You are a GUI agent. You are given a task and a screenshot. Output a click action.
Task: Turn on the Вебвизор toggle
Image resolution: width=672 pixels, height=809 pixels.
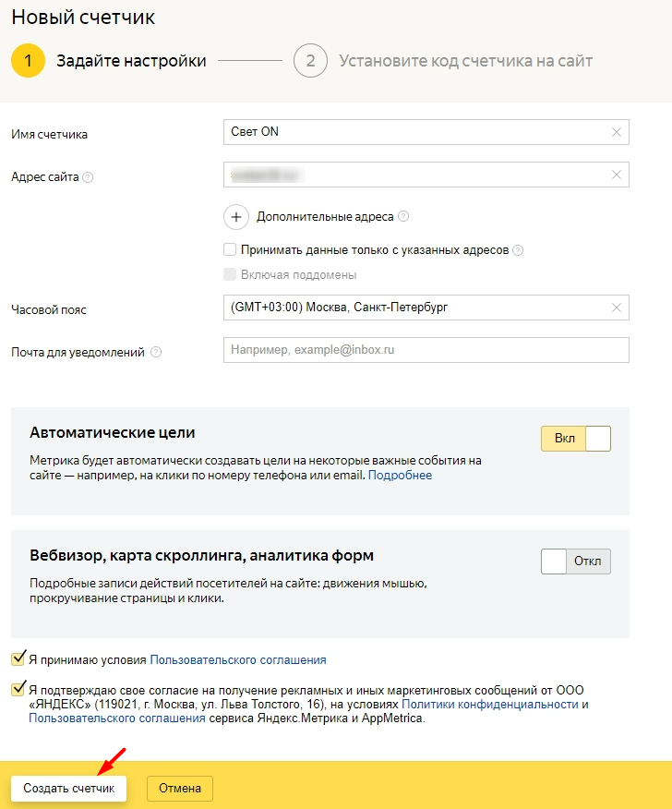[x=576, y=561]
